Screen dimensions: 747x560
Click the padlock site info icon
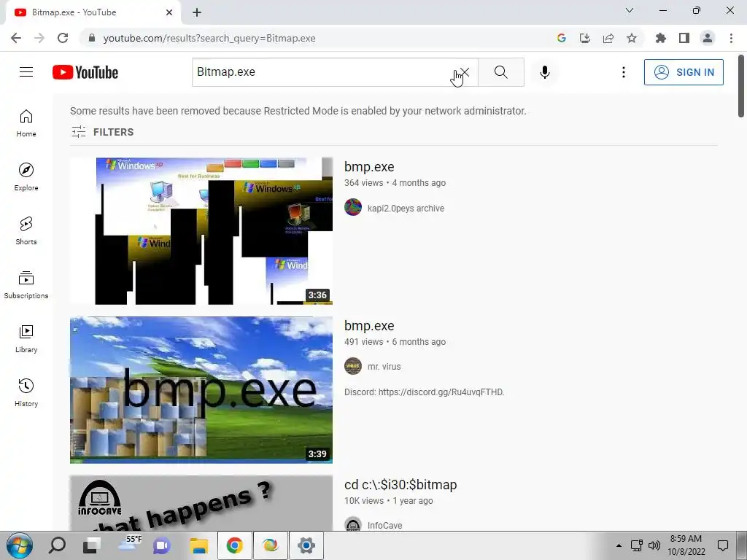click(x=92, y=38)
